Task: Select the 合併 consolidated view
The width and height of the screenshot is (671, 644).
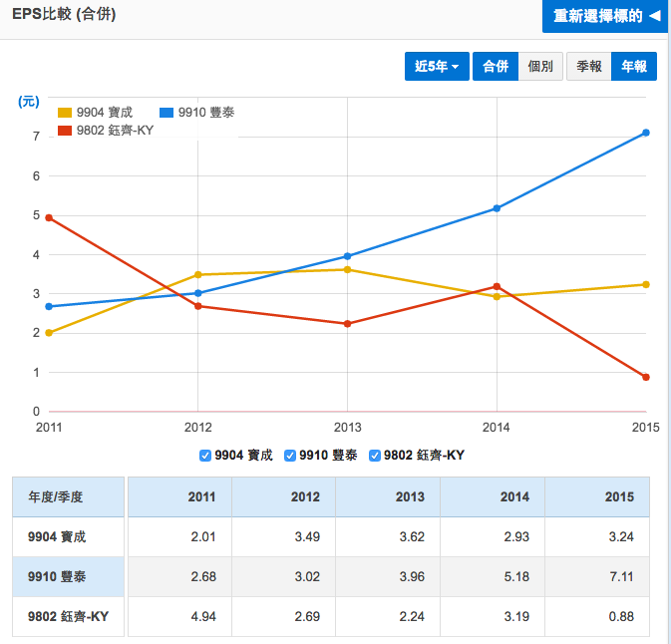Action: tap(496, 66)
